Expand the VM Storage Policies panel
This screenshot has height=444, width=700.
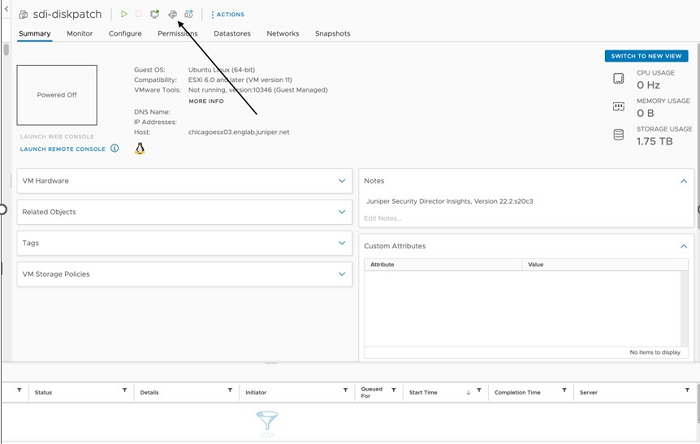pos(342,274)
